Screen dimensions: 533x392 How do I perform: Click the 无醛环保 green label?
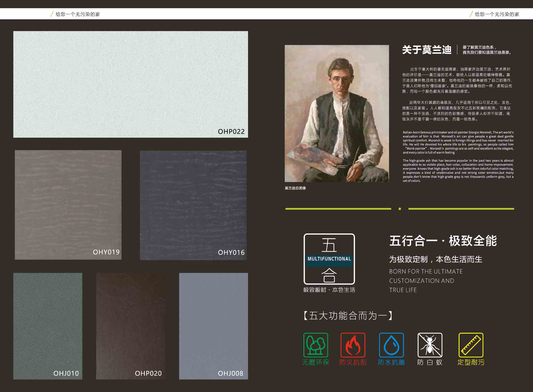click(316, 362)
